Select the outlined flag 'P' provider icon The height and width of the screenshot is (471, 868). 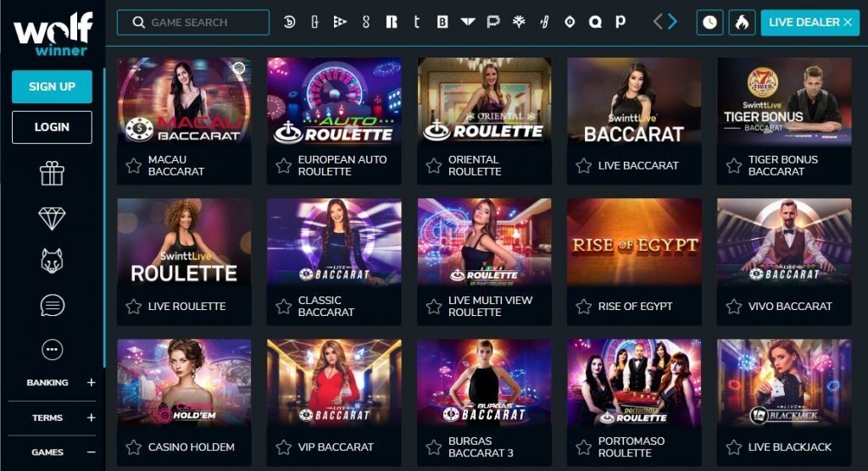click(x=492, y=22)
